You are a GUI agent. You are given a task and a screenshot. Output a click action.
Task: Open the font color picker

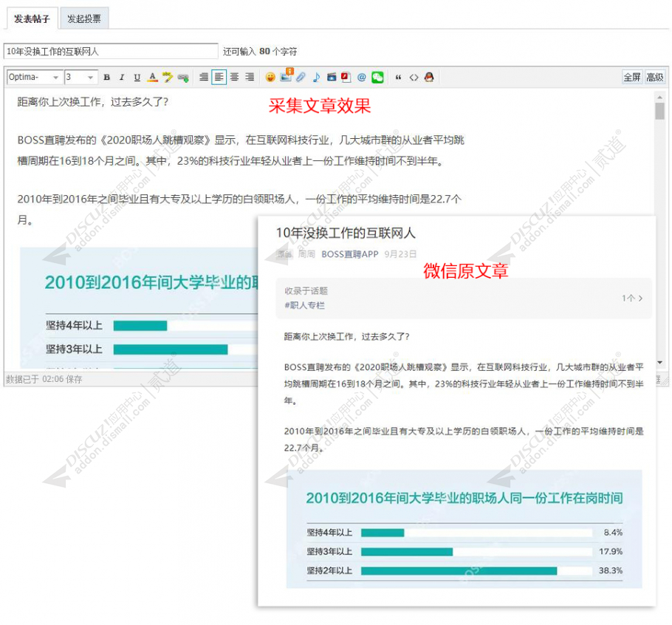(x=152, y=77)
